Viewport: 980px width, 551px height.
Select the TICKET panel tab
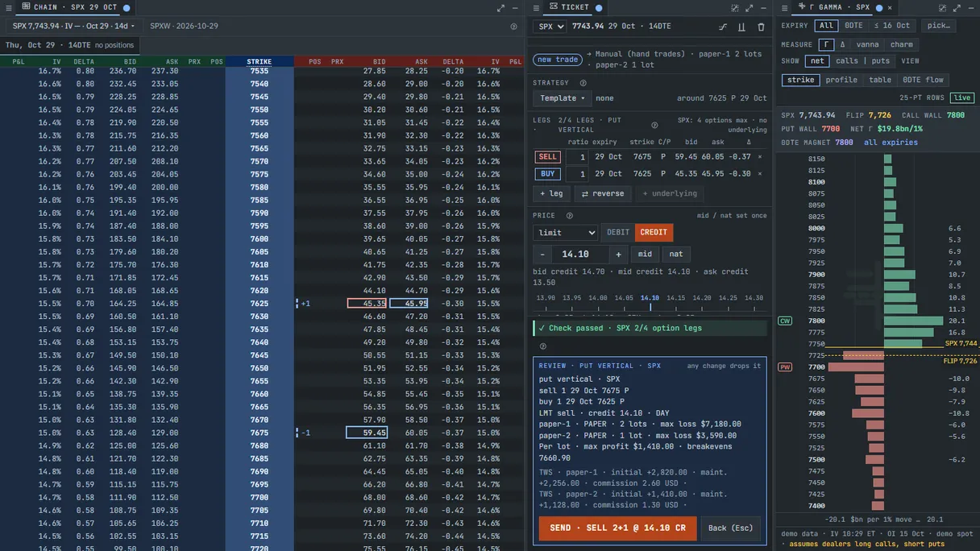[569, 7]
